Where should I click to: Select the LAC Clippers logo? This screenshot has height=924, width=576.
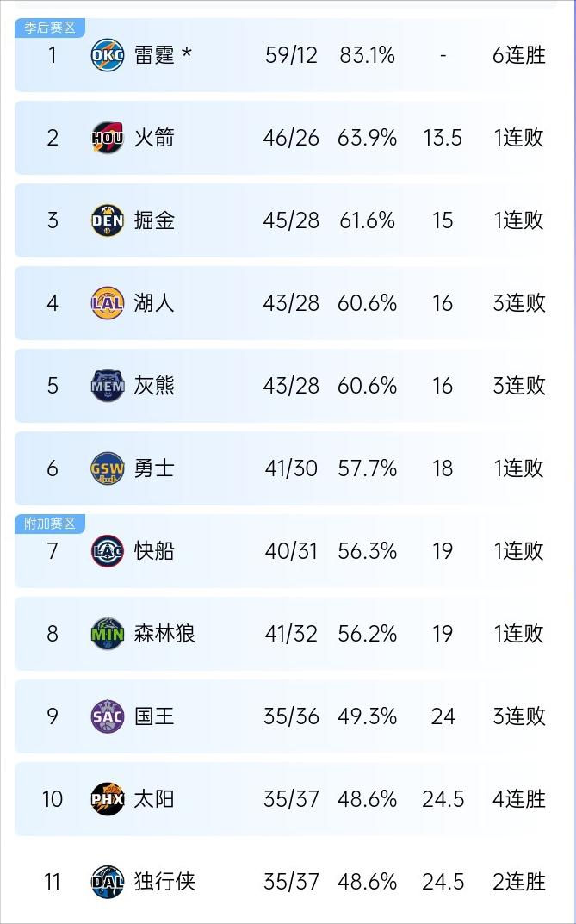[x=108, y=551]
